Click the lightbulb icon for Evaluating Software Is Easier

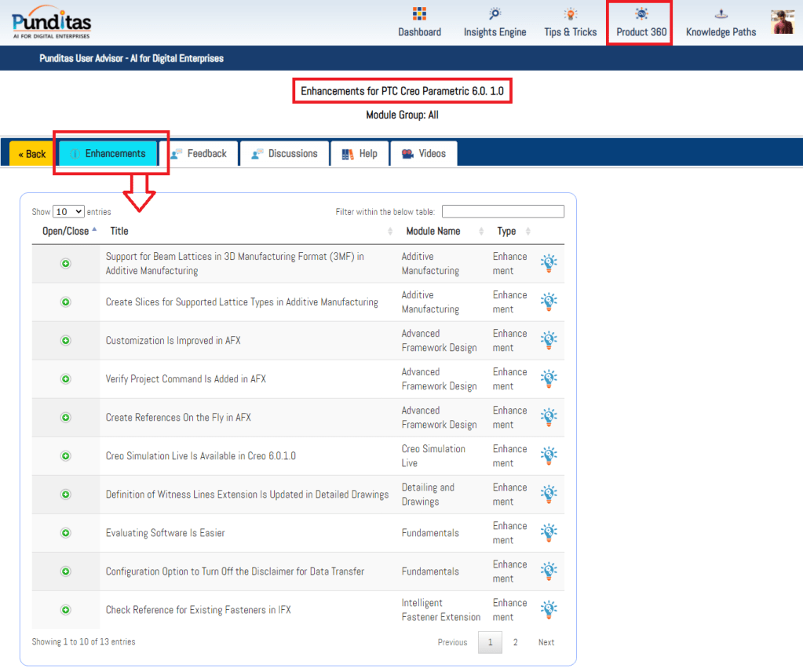point(549,532)
